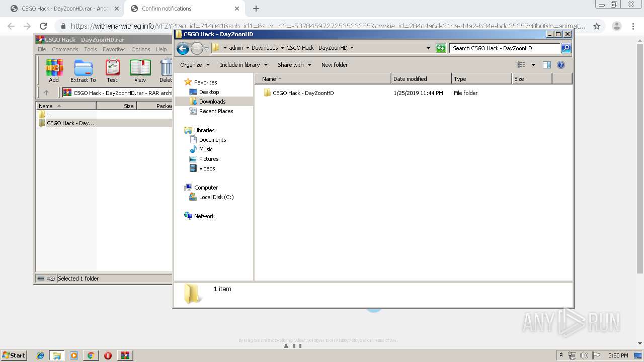Click the Delete icon in WinRAR toolbar
Image resolution: width=644 pixels, height=362 pixels.
(166, 71)
